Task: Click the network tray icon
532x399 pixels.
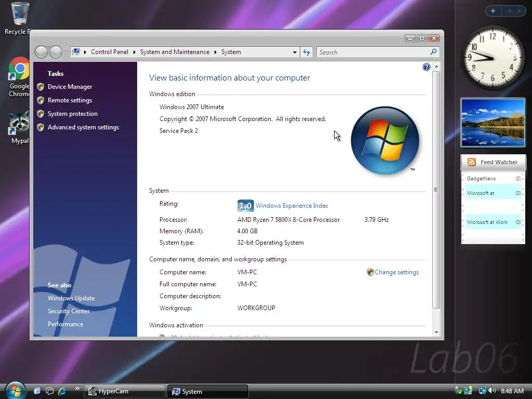Action: tap(482, 391)
